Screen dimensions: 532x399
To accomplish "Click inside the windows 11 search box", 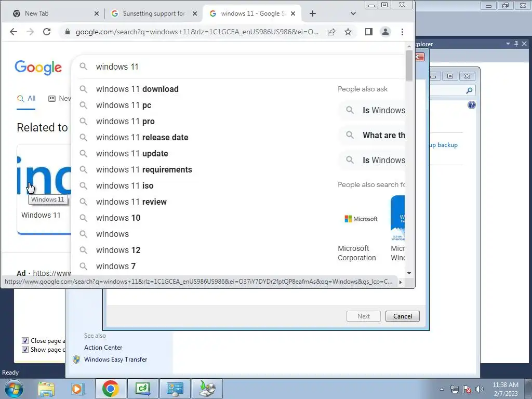I will [x=237, y=67].
